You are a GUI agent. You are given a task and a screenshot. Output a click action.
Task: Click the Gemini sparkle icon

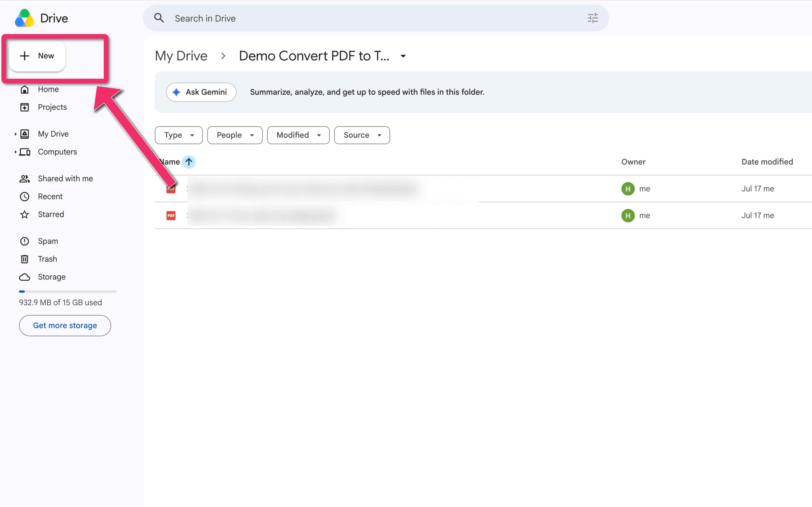(176, 92)
